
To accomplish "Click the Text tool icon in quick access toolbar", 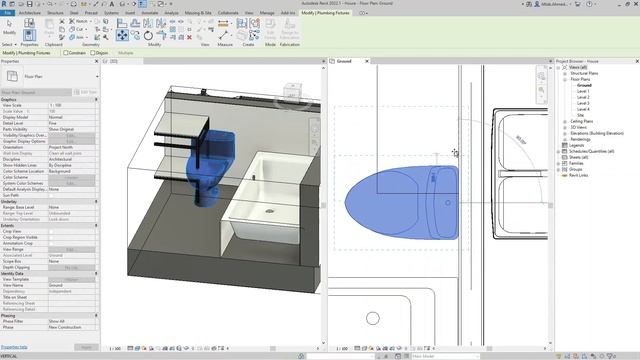I will 112,4.
